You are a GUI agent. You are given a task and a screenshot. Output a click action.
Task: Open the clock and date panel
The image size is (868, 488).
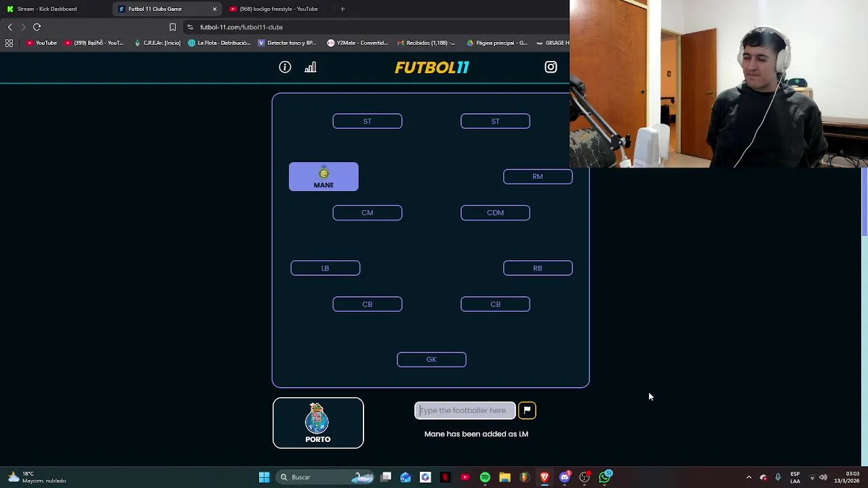[x=847, y=477]
